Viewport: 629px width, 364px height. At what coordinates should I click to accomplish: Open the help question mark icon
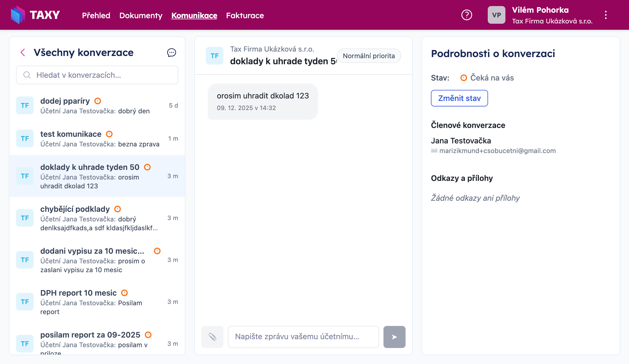coord(467,15)
